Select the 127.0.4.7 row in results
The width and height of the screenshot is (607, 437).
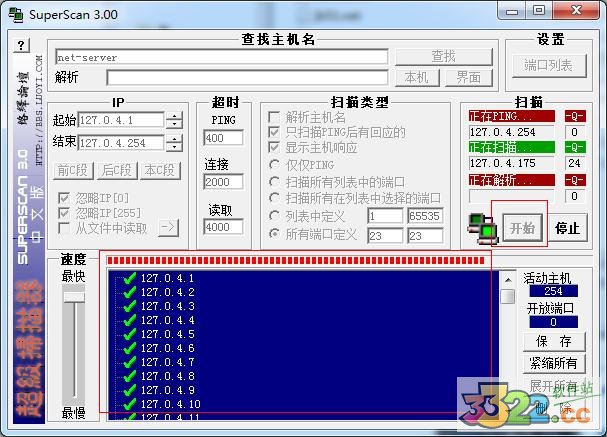[x=167, y=362]
